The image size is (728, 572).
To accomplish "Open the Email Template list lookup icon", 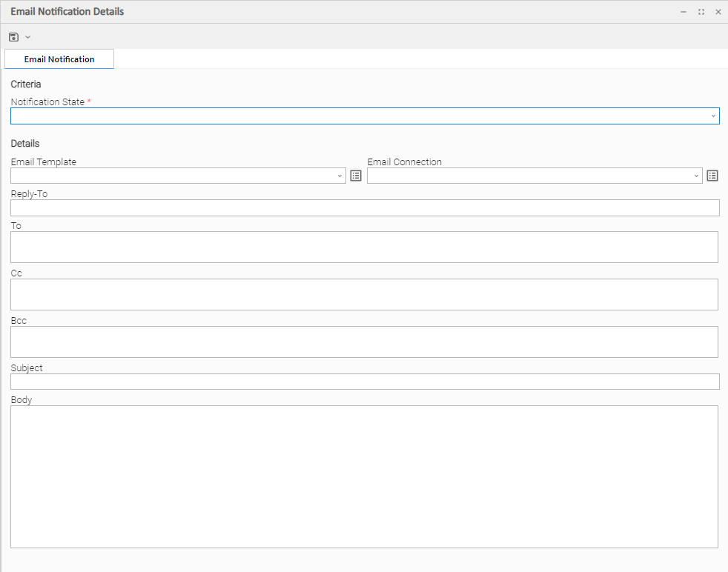I will [x=356, y=176].
